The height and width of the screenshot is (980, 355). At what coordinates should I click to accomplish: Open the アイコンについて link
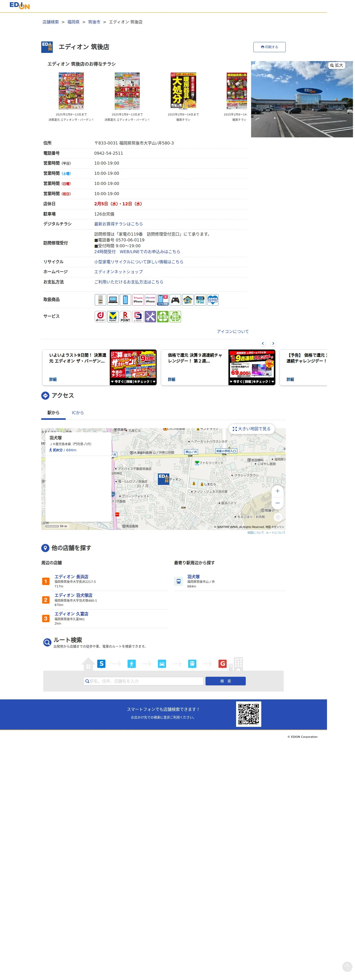coord(233,332)
